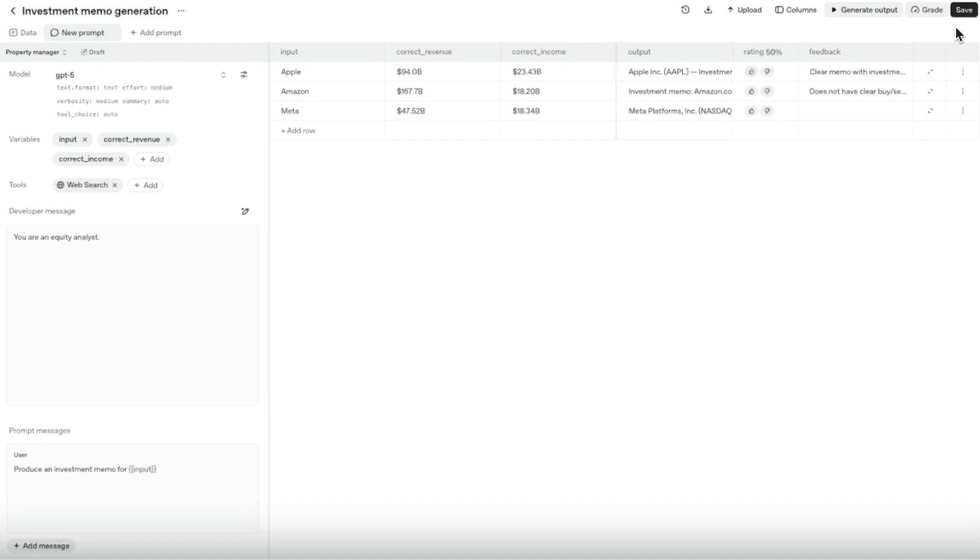Select the $18.34B income cell
Viewport: 980px width, 559px height.
558,111
